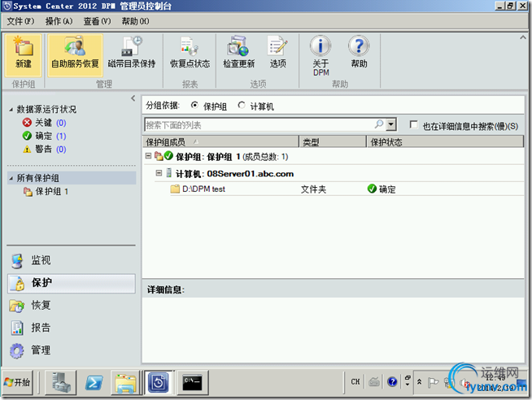The image size is (532, 400).
Task: Open the 操作(A) menu
Action: coord(59,21)
